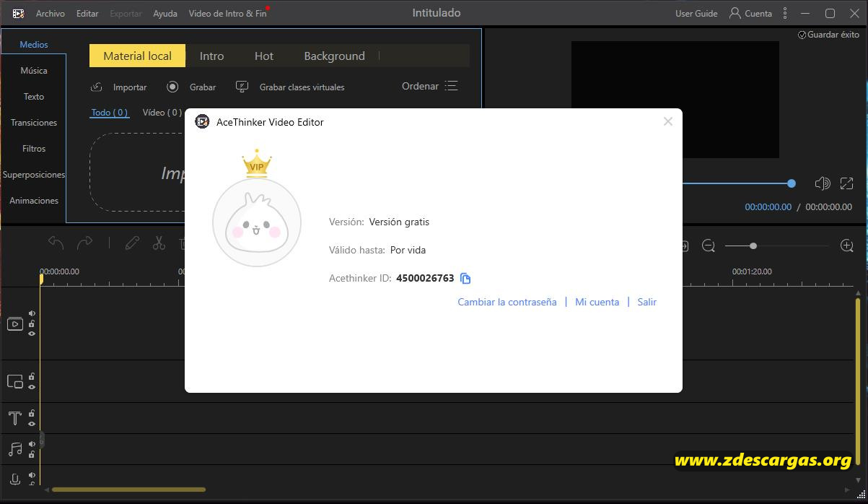Screen dimensions: 868x504
Task: Select the Filtros sidebar section
Action: pos(34,149)
